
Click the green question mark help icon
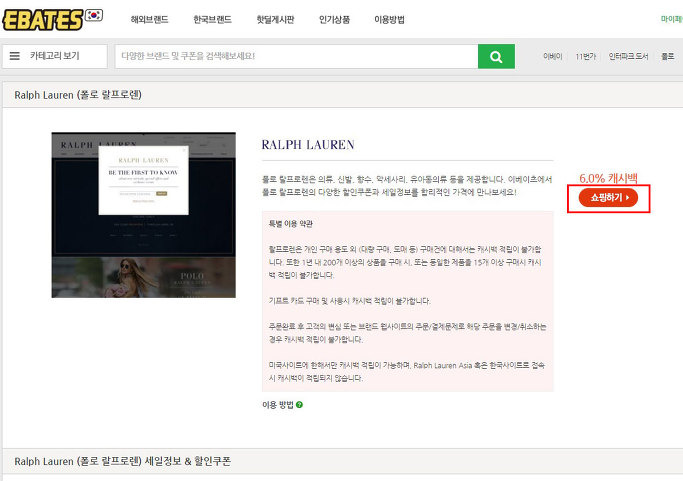pos(299,405)
